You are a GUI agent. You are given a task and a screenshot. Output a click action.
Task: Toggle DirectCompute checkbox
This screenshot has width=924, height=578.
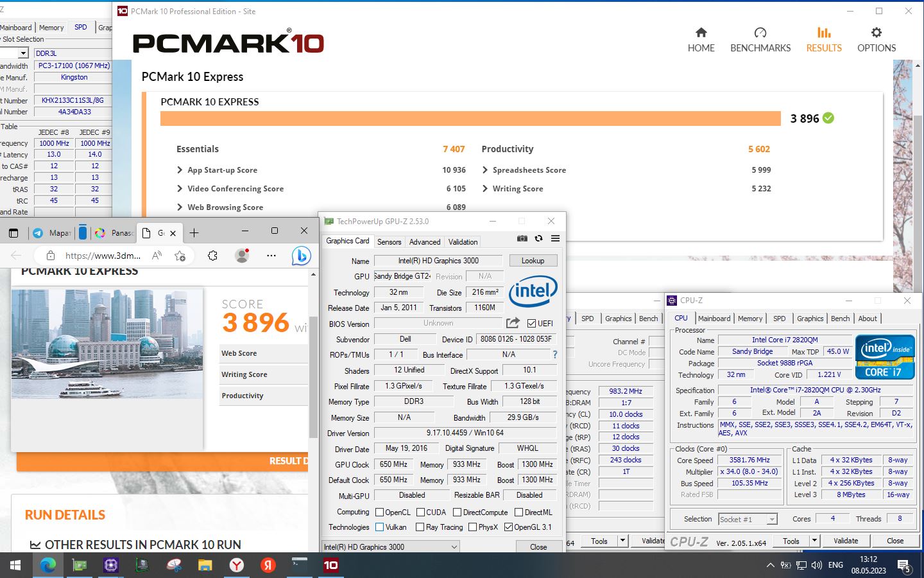click(457, 512)
